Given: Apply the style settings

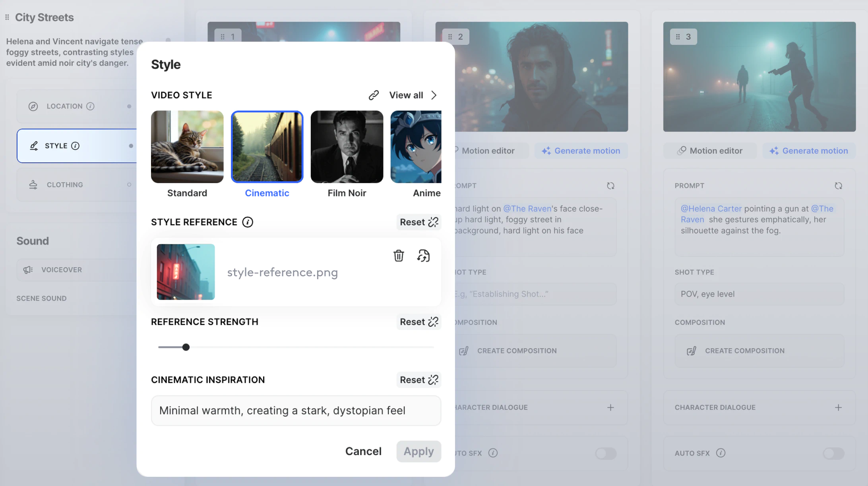Looking at the screenshot, I should point(419,451).
